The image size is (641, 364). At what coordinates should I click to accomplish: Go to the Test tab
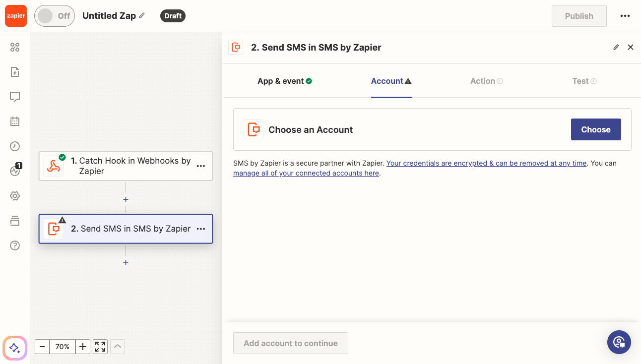click(x=584, y=81)
